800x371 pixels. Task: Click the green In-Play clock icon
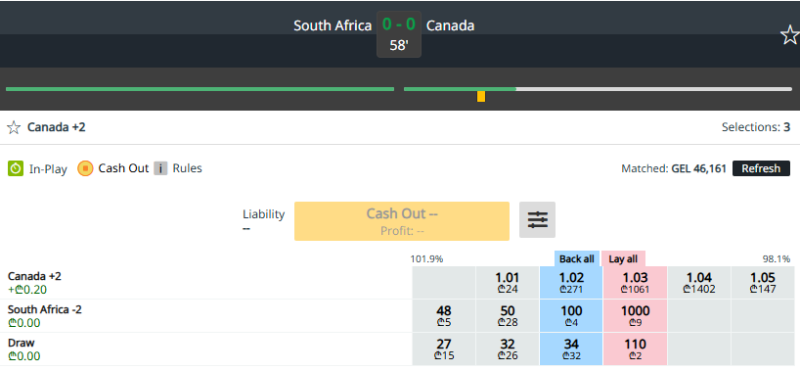[16, 169]
